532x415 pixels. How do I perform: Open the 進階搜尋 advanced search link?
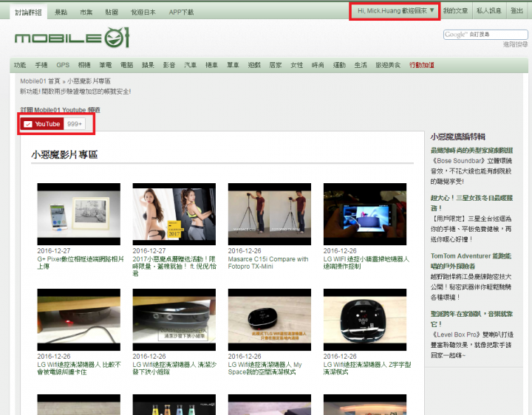point(515,44)
